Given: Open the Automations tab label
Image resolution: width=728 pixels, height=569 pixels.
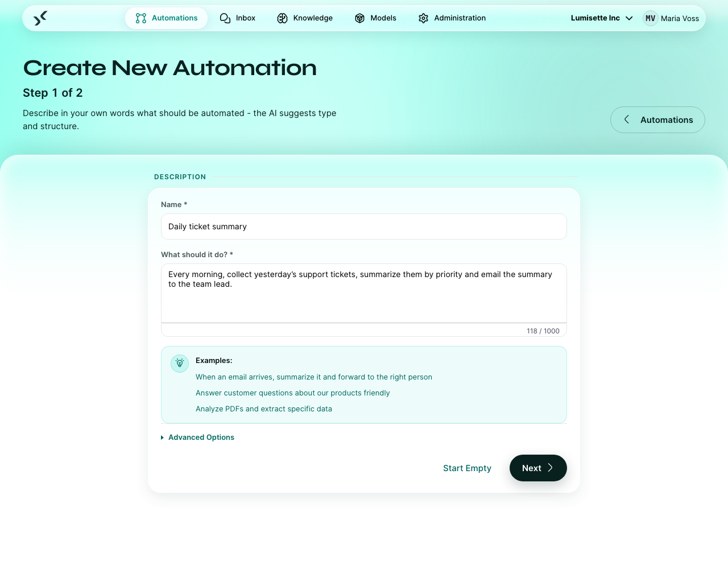Looking at the screenshot, I should coord(175,18).
